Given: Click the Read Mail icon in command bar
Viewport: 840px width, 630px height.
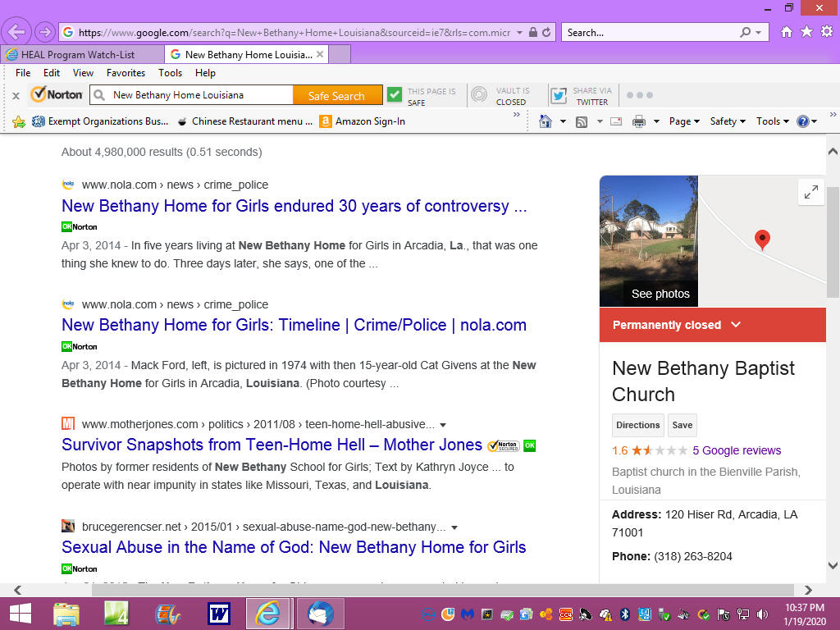Looking at the screenshot, I should click(x=616, y=121).
